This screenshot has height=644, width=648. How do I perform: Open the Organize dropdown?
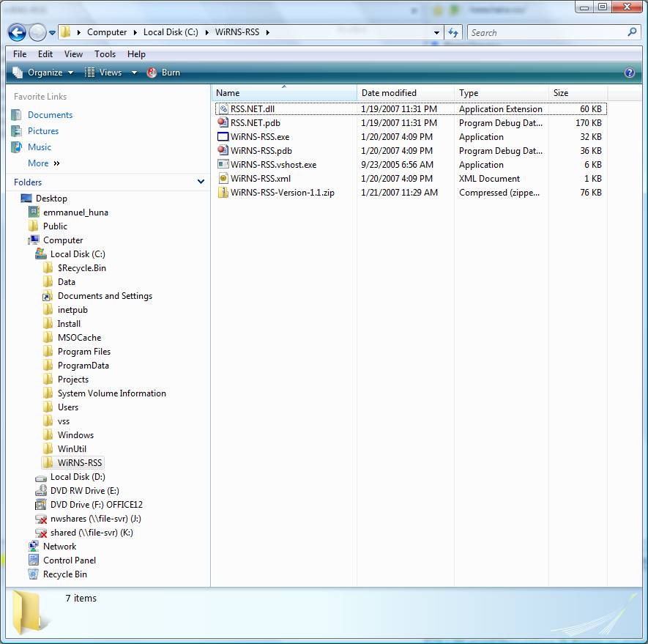pos(43,73)
